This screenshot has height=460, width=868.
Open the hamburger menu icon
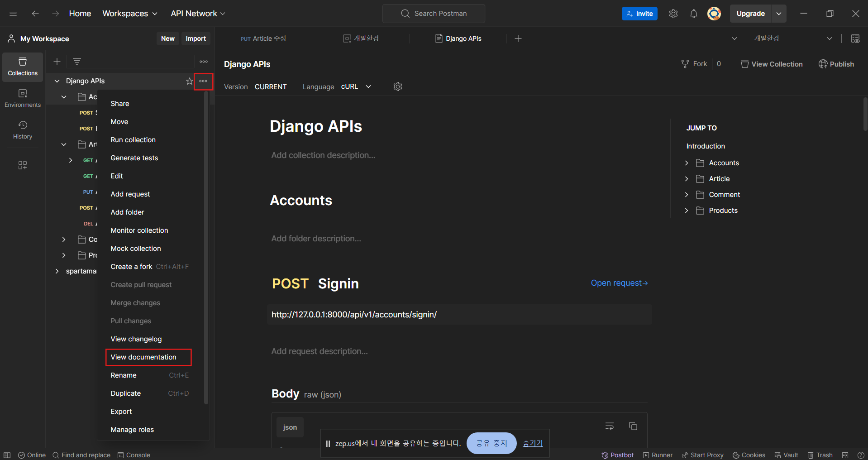(x=13, y=14)
